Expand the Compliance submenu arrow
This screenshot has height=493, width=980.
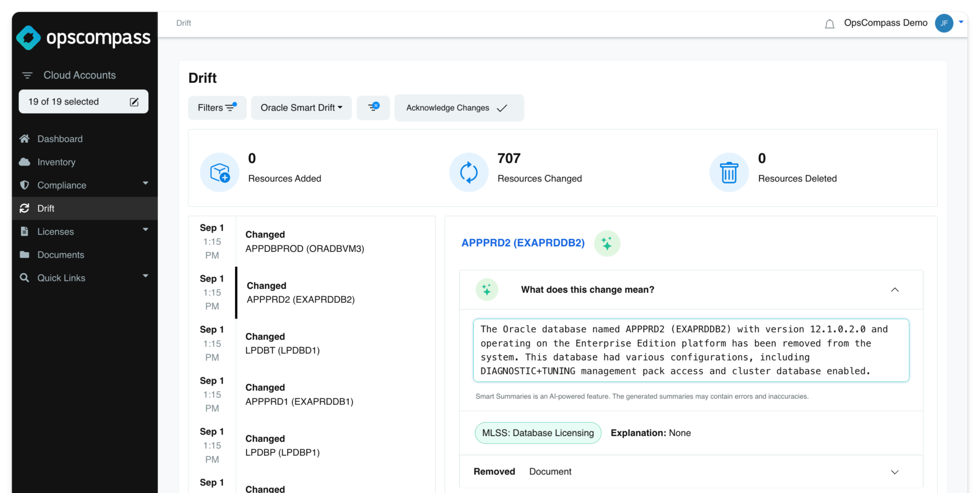[x=145, y=183]
